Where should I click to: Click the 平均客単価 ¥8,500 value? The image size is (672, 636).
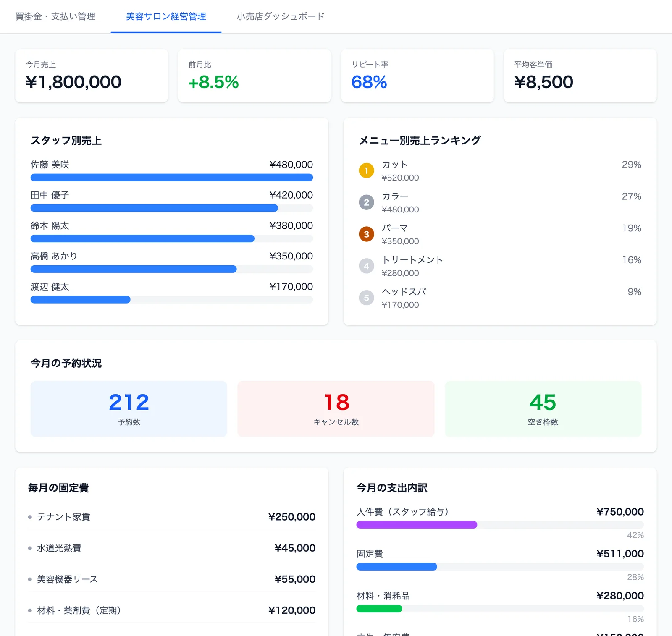click(543, 82)
